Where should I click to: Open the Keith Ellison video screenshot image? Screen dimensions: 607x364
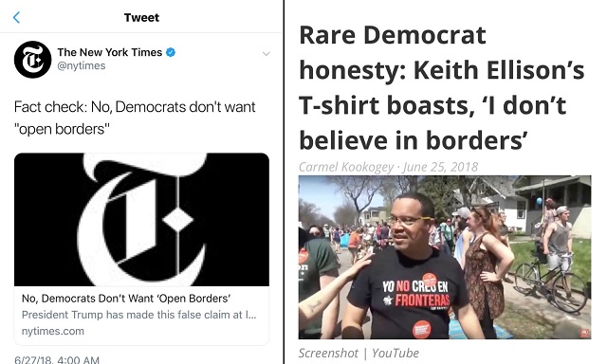pyautogui.click(x=445, y=257)
